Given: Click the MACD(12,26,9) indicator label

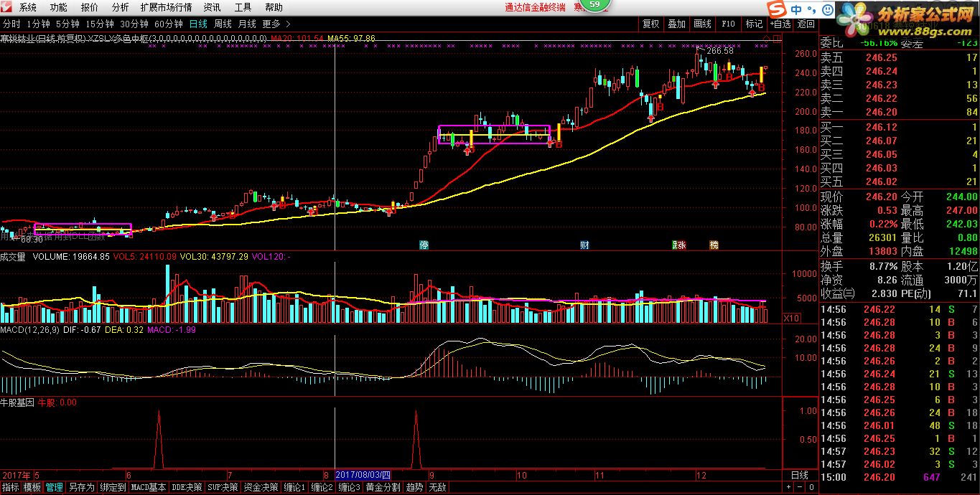Looking at the screenshot, I should tap(29, 329).
